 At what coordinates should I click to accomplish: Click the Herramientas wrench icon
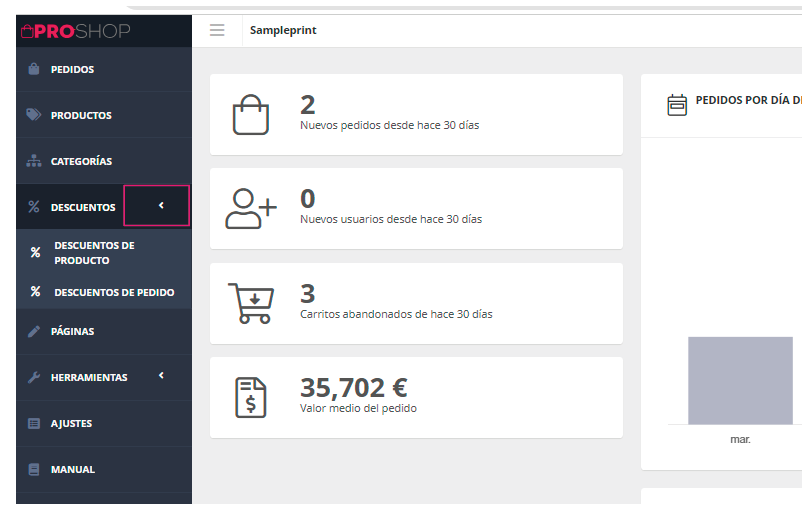click(x=34, y=377)
